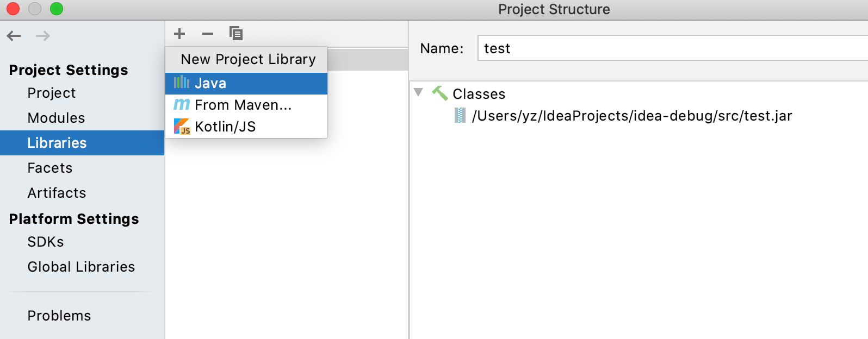This screenshot has height=339, width=868.
Task: Go to the Modules settings
Action: (x=56, y=118)
